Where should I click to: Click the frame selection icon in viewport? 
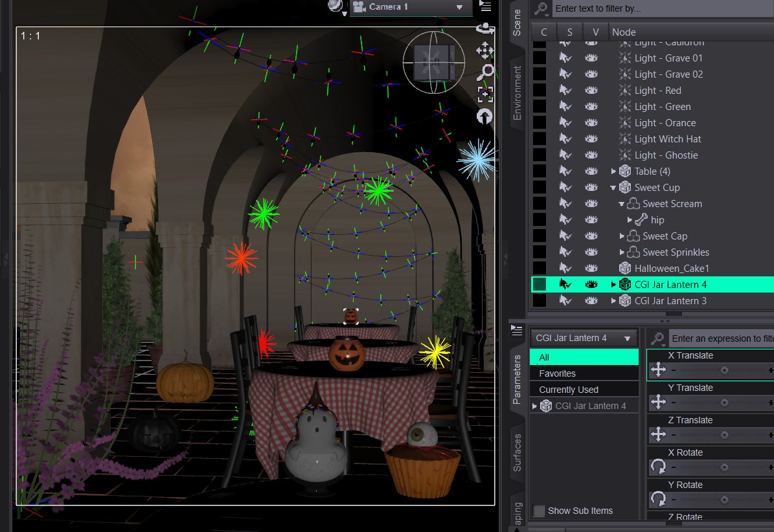(x=485, y=94)
